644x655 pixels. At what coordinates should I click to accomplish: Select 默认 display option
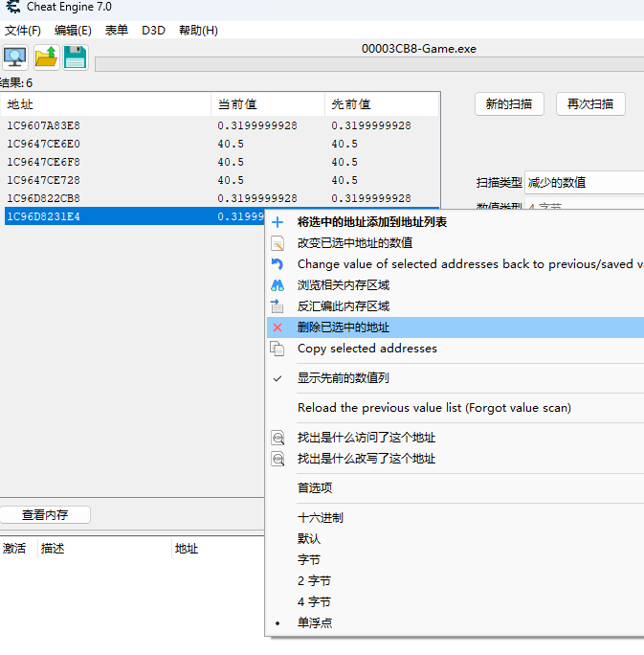click(x=455, y=539)
